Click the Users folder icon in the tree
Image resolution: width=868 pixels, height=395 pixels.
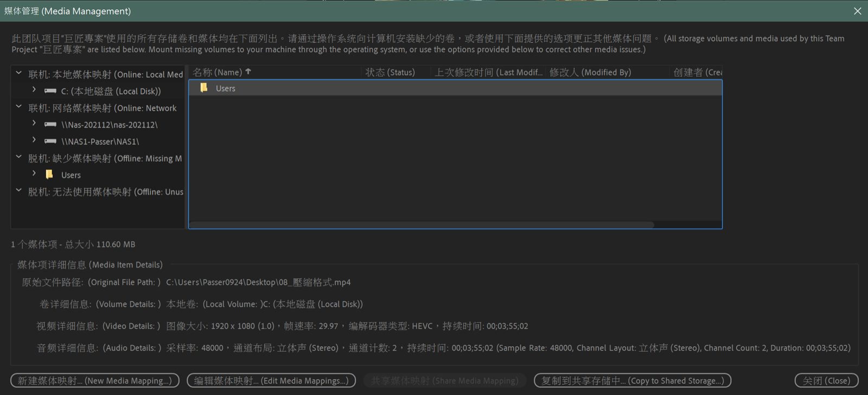[x=49, y=174]
